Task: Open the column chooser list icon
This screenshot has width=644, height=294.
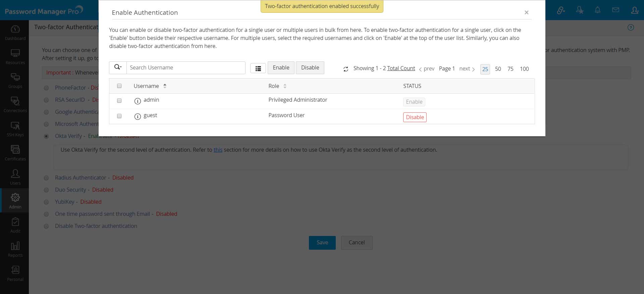Action: point(258,68)
